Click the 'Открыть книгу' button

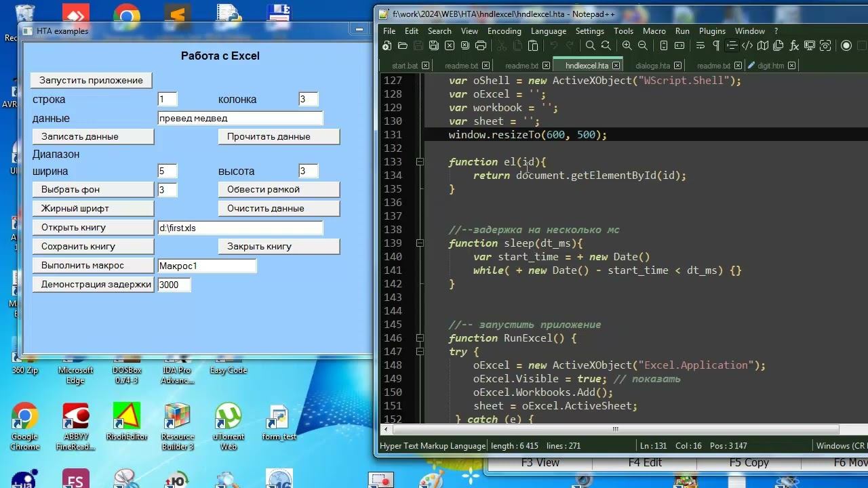pos(93,227)
